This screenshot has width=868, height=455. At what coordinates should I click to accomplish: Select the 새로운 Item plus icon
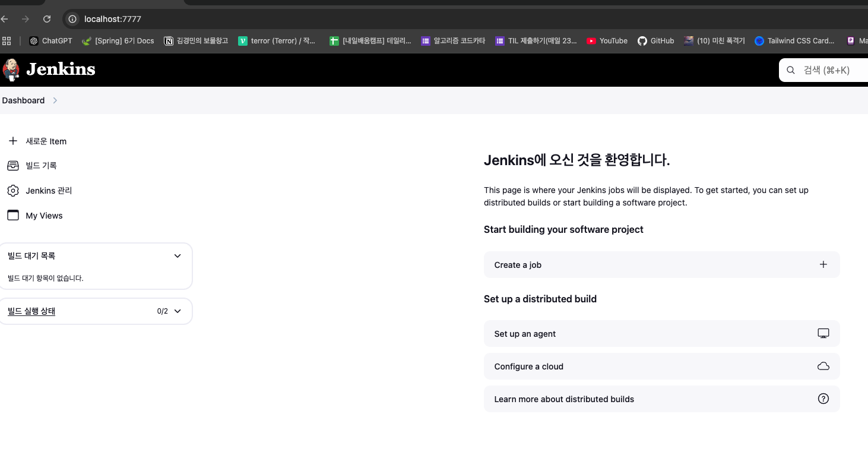click(13, 141)
